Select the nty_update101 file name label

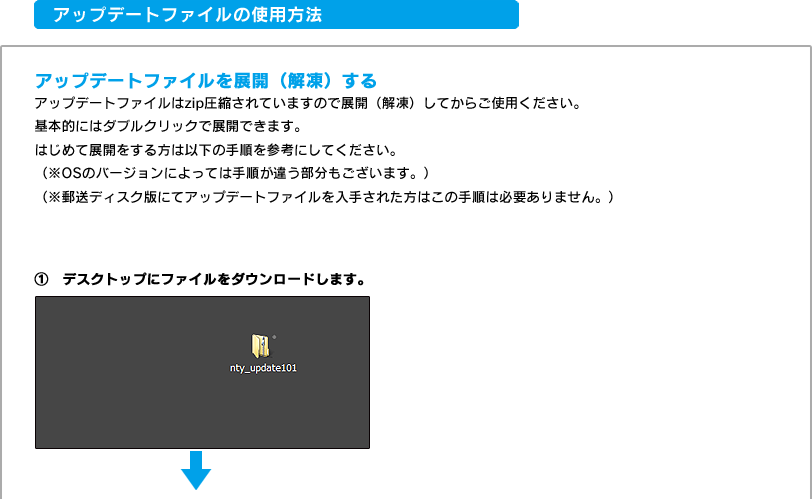(x=263, y=368)
